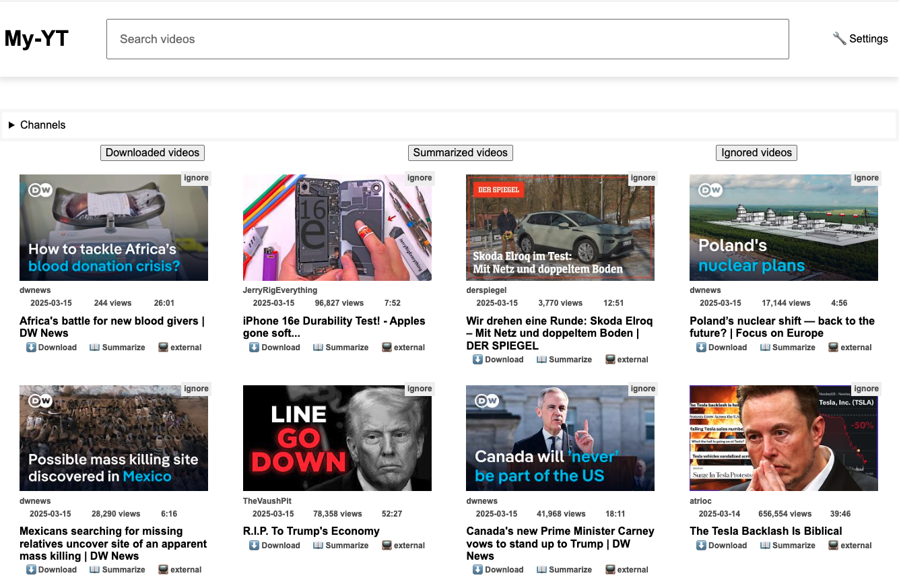Image resolution: width=899 pixels, height=588 pixels.
Task: Ignore the iPhone 16e Durability Test video
Action: (x=420, y=178)
